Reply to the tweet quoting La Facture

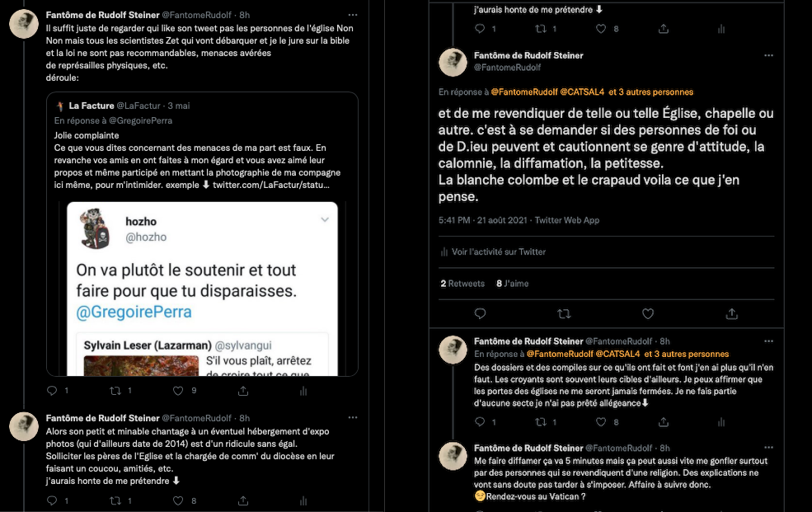coord(52,390)
